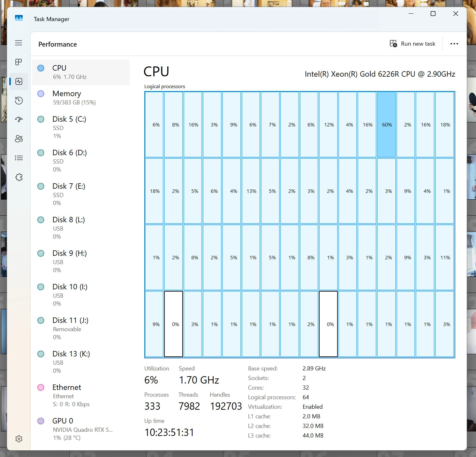476x457 pixels.
Task: Select Disk 5 (C:) performance entry
Action: pos(81,127)
